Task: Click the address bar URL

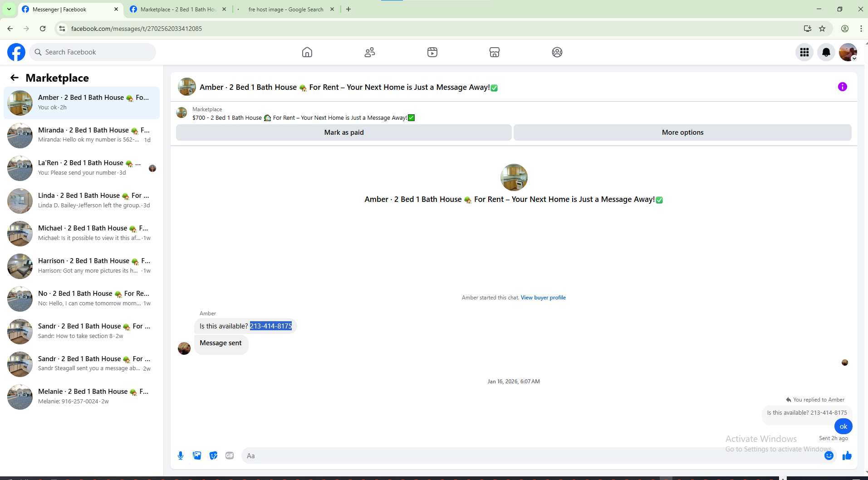Action: [x=137, y=29]
